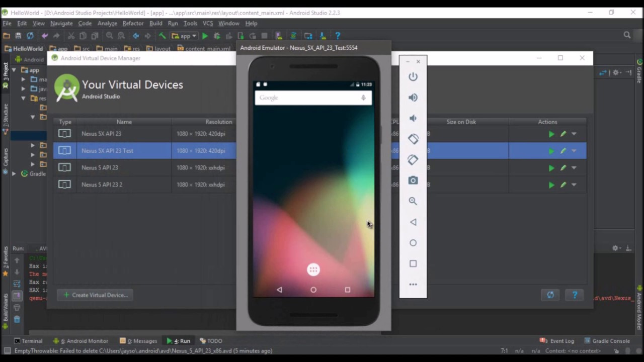The image size is (644, 362).
Task: Click the emulator volume down icon
Action: (413, 118)
